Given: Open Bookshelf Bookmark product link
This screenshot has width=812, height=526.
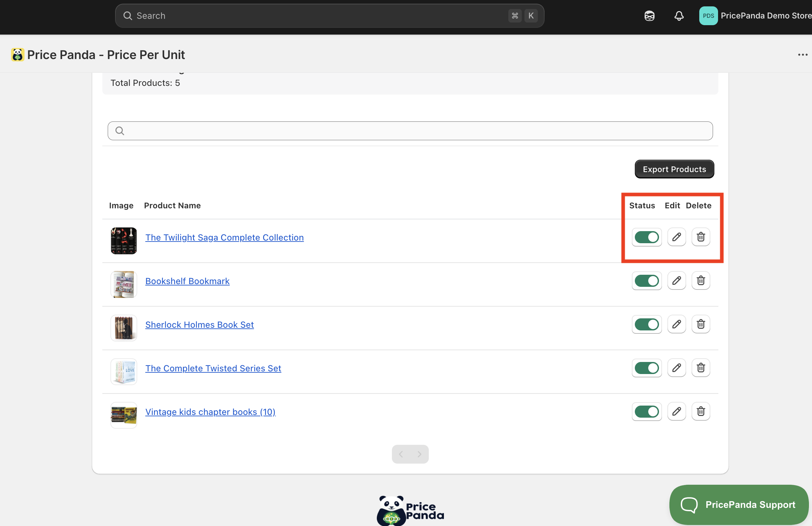Looking at the screenshot, I should coord(187,281).
